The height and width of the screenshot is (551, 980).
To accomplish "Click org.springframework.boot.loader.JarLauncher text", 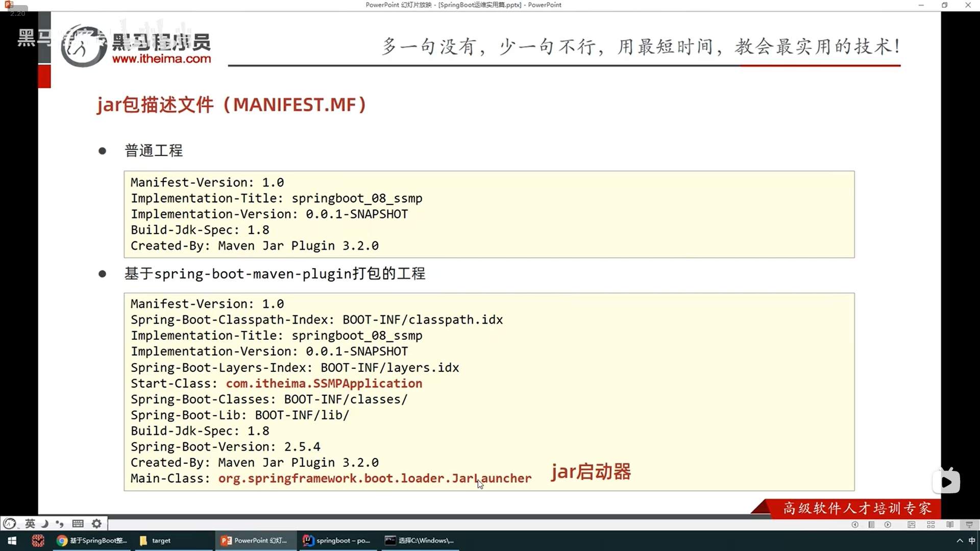I will 375,478.
